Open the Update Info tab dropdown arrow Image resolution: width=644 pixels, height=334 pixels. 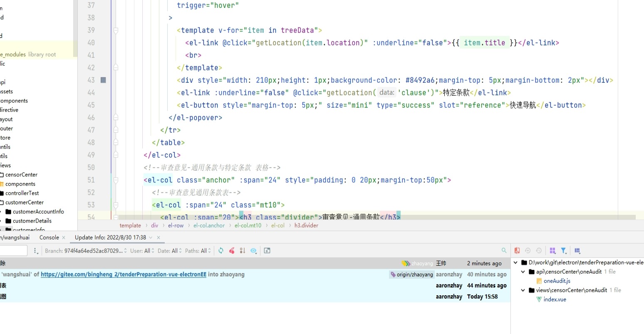pos(151,238)
